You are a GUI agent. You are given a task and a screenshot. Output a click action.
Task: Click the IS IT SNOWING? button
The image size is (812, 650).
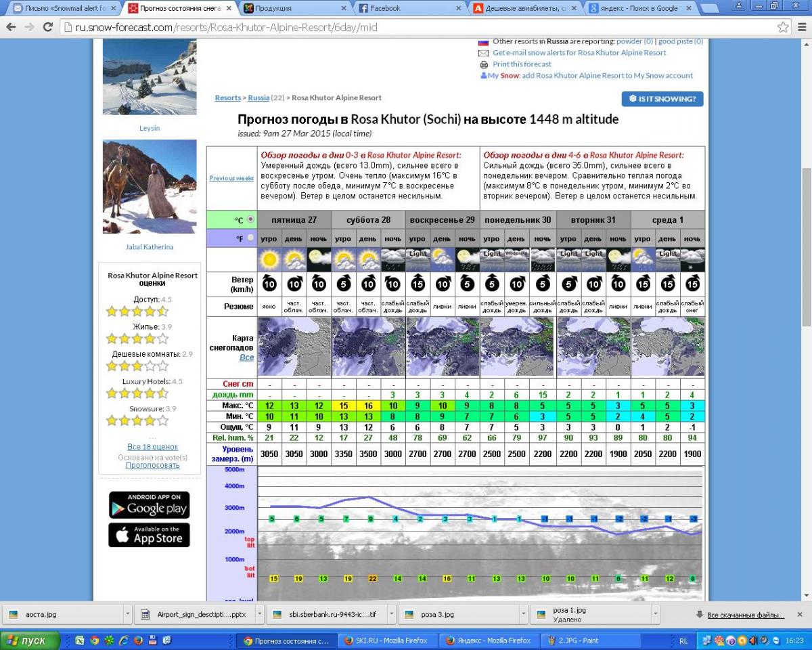point(662,99)
